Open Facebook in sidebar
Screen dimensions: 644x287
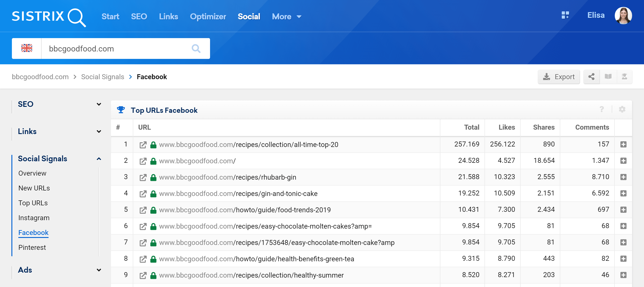pos(33,233)
